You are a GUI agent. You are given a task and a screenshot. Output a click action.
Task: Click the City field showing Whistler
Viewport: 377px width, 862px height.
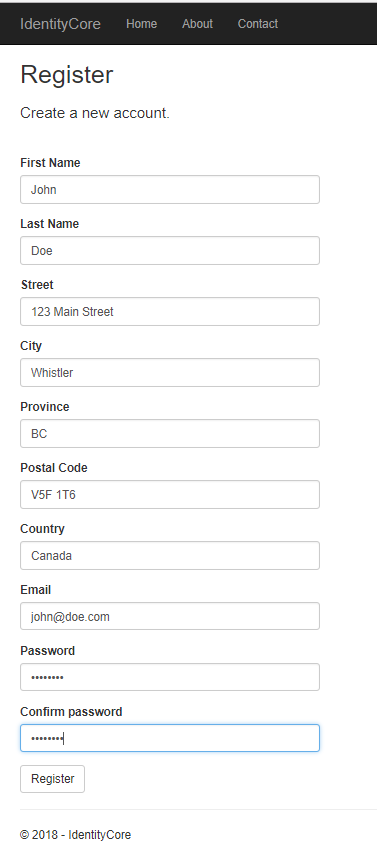click(170, 373)
